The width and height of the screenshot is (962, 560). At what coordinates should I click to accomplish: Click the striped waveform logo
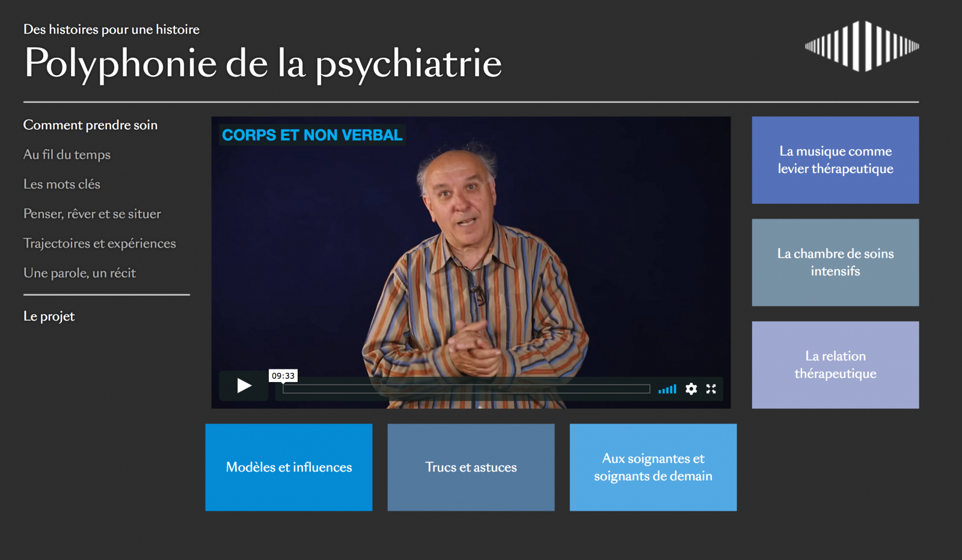862,46
